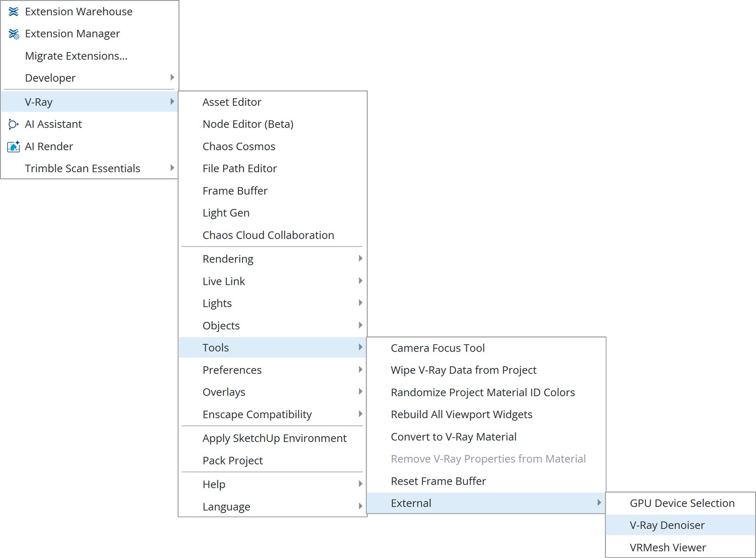Click the AI Render icon

(x=13, y=146)
